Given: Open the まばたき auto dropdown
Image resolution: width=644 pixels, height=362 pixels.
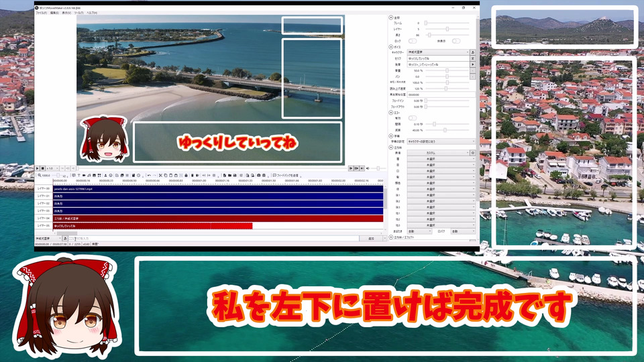Looking at the screenshot, I should pos(419,231).
